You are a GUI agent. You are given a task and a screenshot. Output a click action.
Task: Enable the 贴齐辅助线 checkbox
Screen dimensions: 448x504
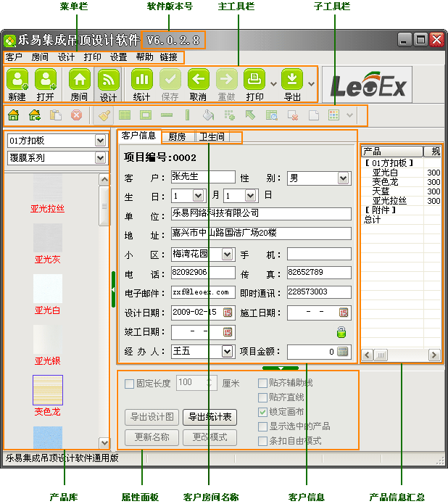pyautogui.click(x=263, y=383)
